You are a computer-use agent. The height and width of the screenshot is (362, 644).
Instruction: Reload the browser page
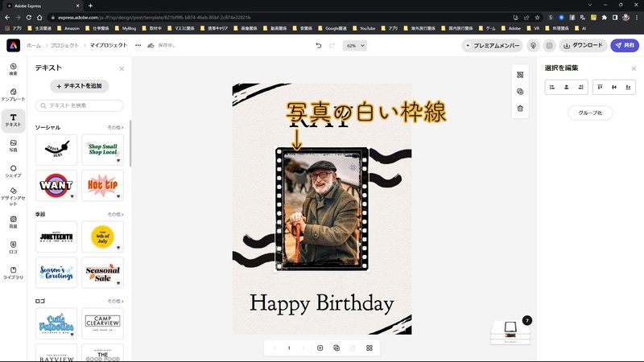[x=29, y=18]
